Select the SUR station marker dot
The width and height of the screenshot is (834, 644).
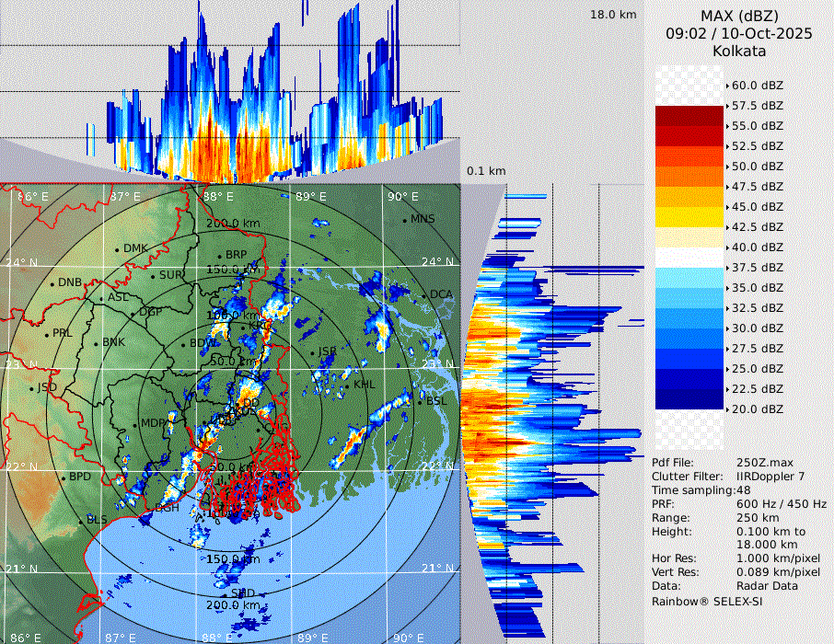(x=153, y=276)
